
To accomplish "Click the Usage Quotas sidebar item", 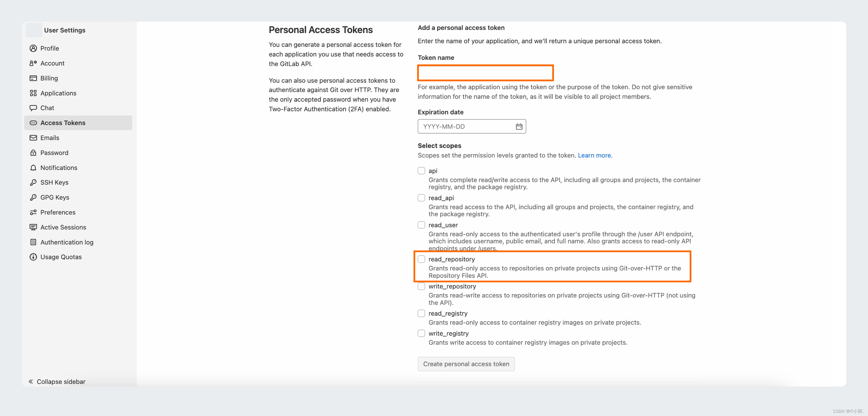I will [61, 257].
